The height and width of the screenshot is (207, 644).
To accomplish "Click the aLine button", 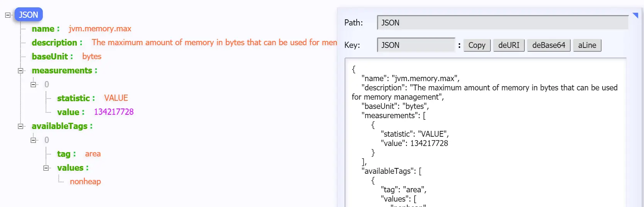I will [587, 45].
